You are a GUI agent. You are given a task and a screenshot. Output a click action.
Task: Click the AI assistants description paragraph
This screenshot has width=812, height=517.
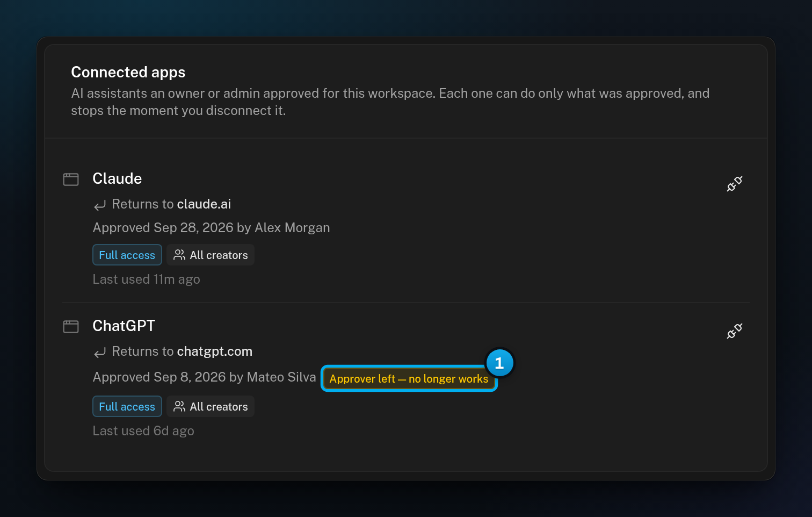(390, 102)
